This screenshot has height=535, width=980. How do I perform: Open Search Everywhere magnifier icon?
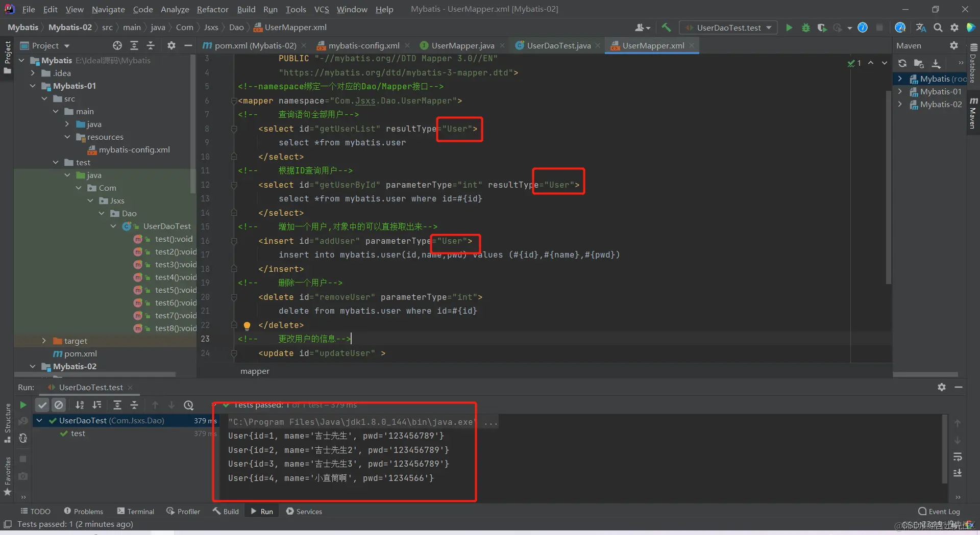pos(938,28)
